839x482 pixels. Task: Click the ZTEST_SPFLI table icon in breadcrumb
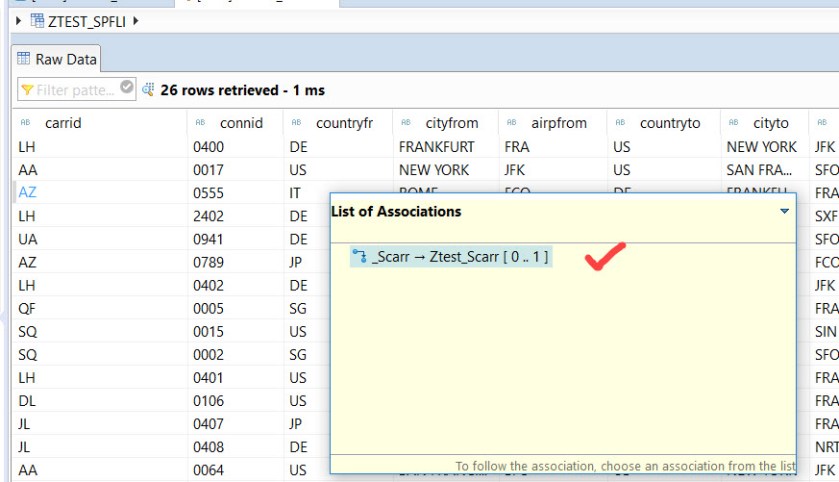37,21
